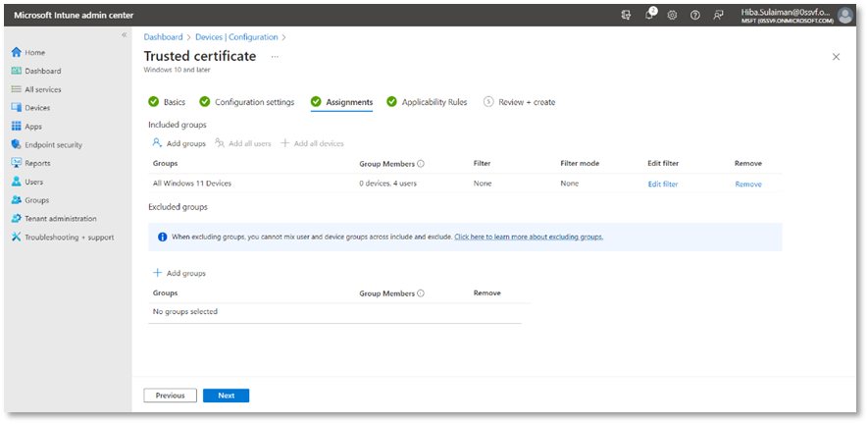Screen dimensions: 868x424
Task: Open the notifications bell icon
Action: [x=649, y=15]
